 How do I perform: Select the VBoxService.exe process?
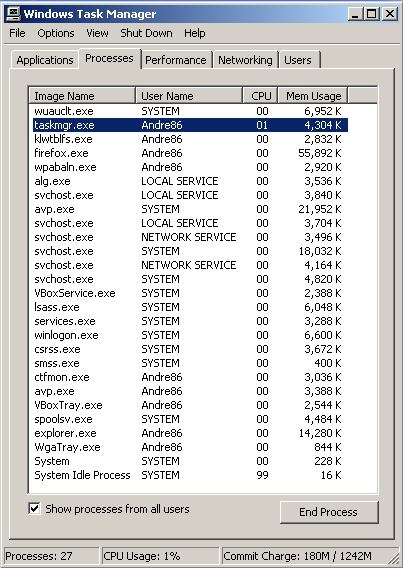(190, 293)
